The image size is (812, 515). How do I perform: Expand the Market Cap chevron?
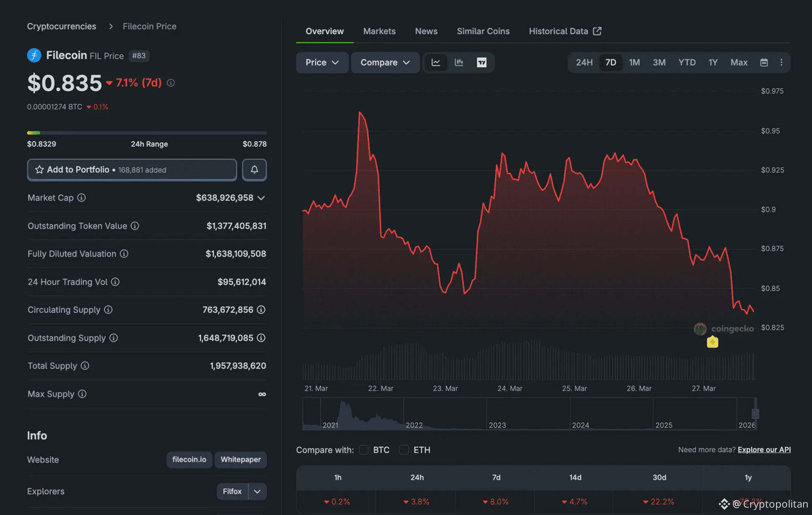(x=261, y=198)
